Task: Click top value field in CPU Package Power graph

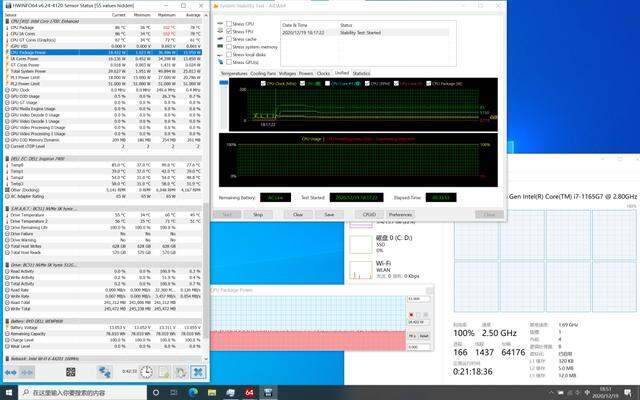Action: [419, 299]
